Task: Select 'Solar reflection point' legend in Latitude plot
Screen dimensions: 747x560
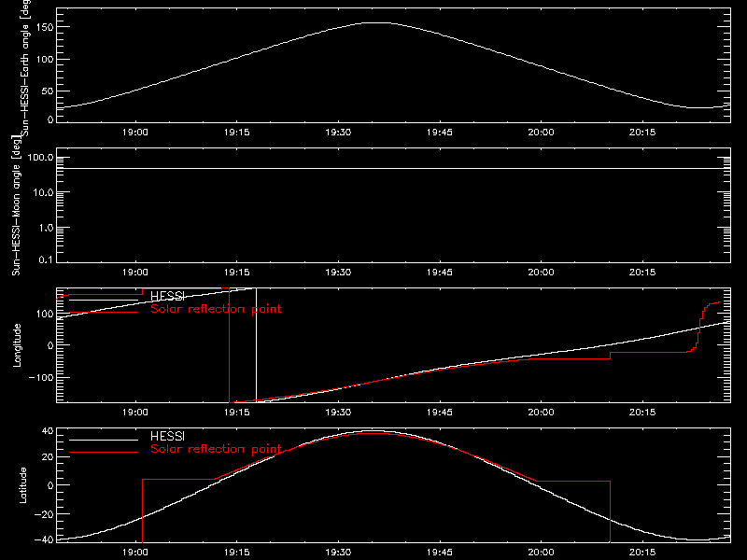Action: coord(216,449)
